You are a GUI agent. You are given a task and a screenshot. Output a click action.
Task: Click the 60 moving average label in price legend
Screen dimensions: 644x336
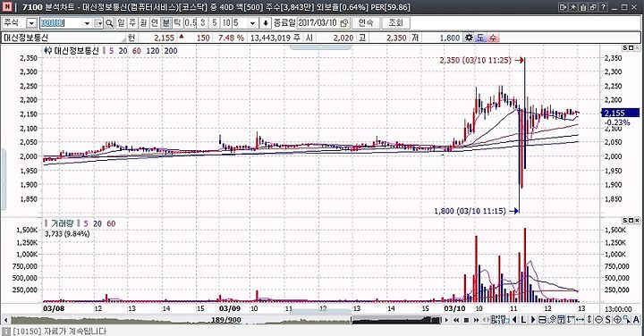136,51
